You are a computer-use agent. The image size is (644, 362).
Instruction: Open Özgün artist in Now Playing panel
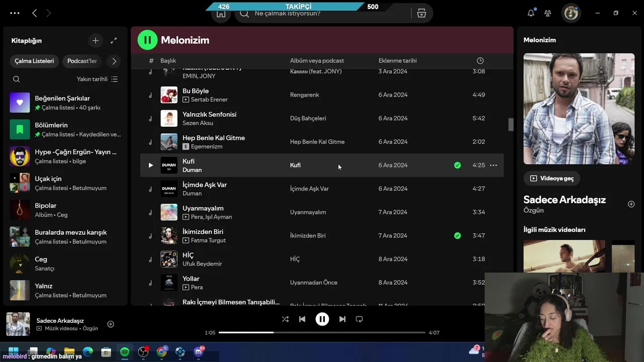pos(533,210)
